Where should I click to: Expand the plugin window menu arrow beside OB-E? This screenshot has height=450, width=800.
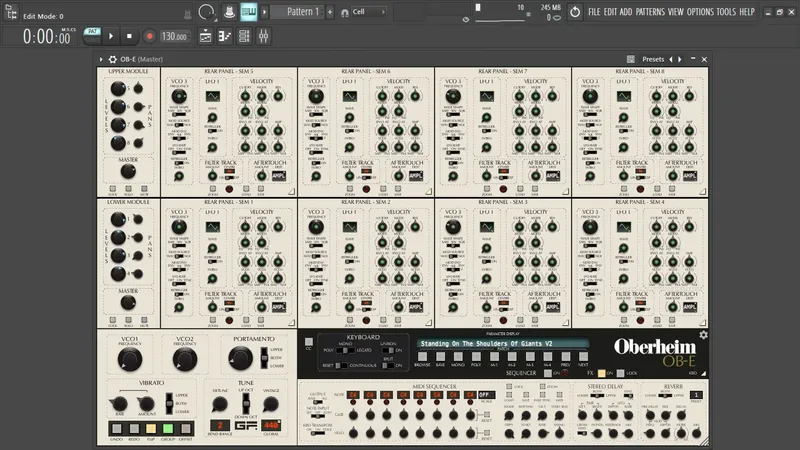coord(101,59)
